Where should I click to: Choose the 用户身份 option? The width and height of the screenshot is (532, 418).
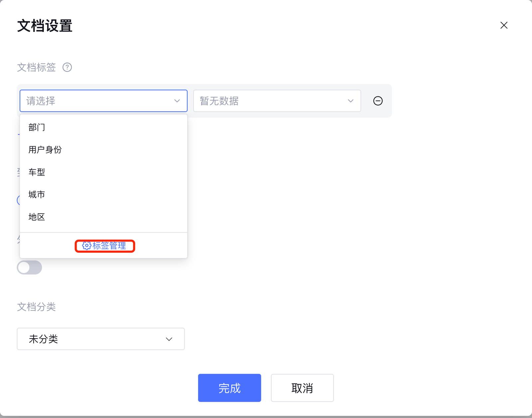click(45, 150)
